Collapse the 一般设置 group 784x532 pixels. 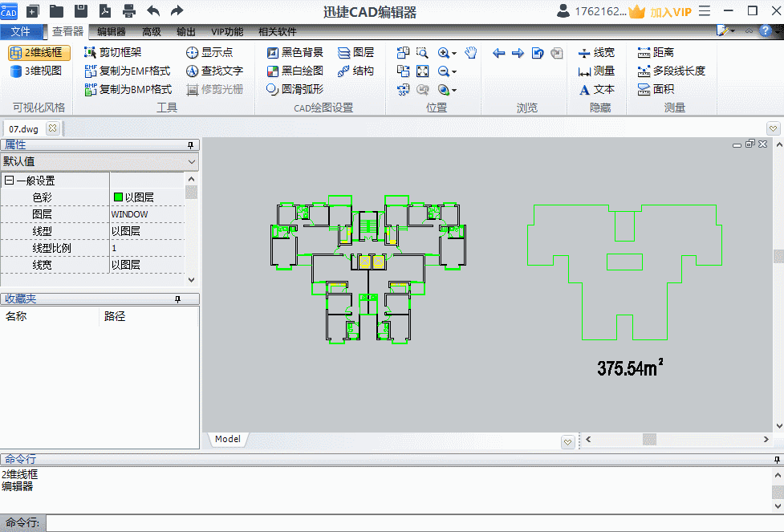pos(9,180)
